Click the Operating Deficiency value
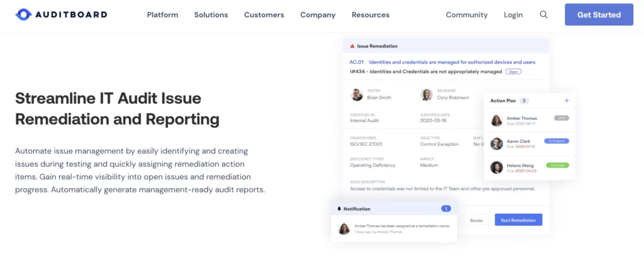This screenshot has height=256, width=644. tap(372, 165)
